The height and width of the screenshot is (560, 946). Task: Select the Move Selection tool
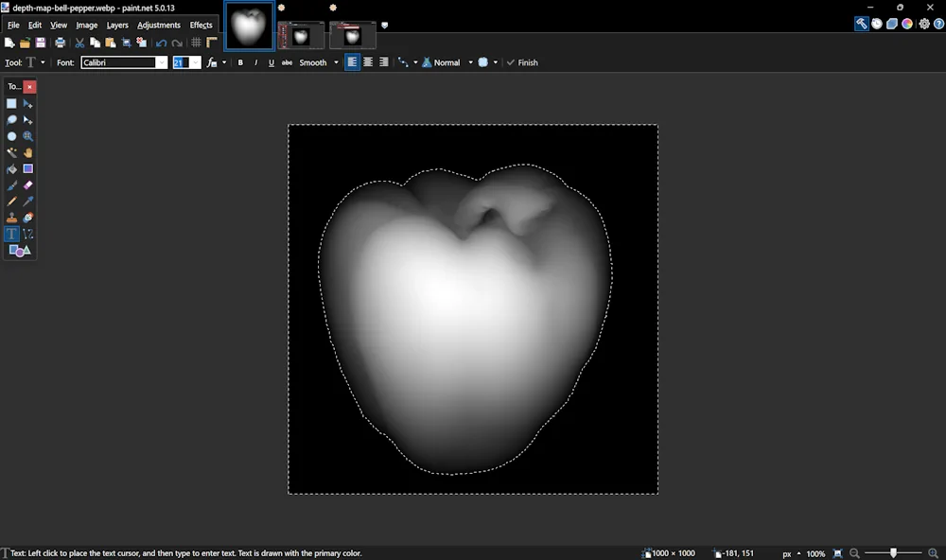(27, 120)
